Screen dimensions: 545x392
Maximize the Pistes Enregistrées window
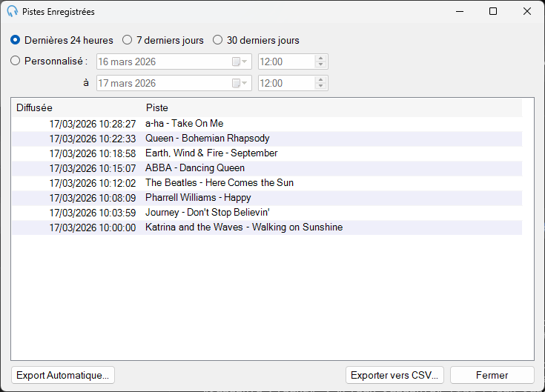coord(493,11)
